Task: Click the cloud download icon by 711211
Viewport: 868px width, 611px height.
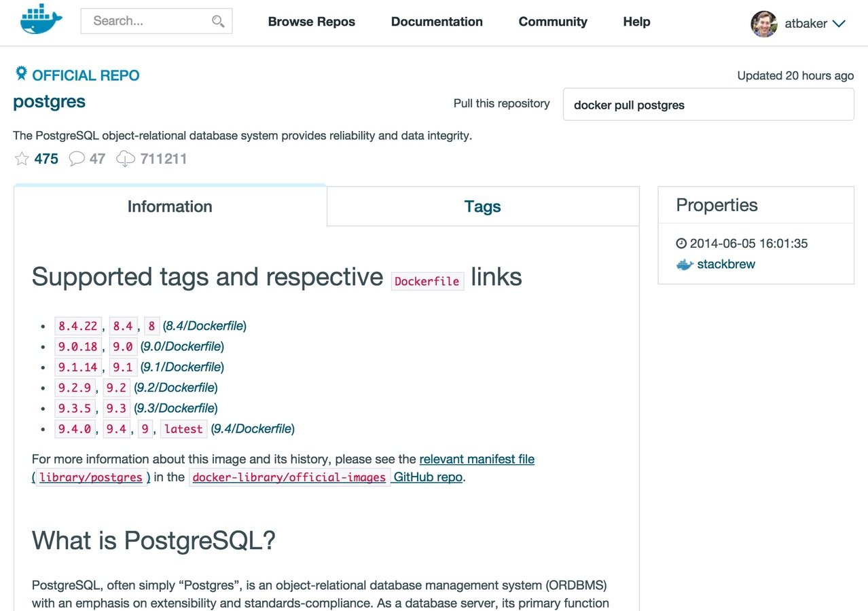Action: pos(126,159)
